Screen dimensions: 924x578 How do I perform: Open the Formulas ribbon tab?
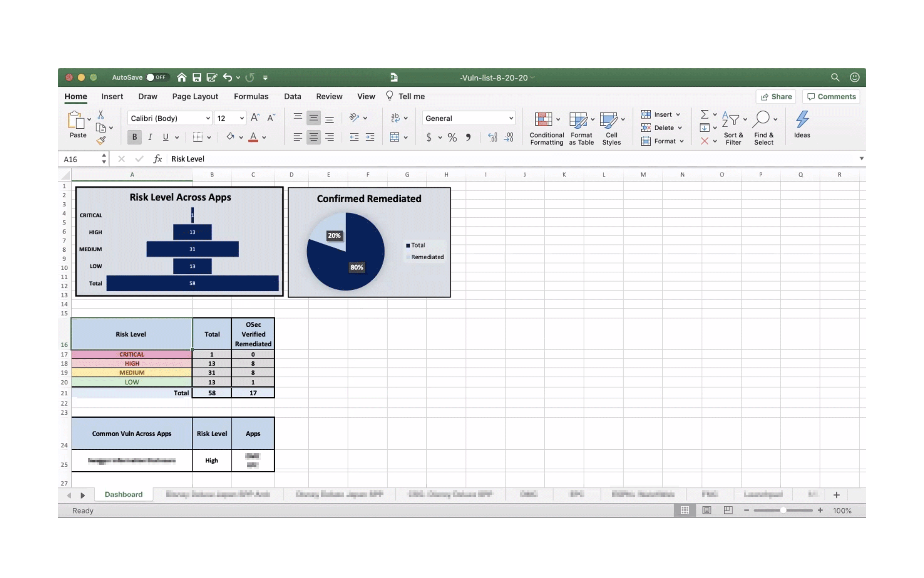click(251, 96)
